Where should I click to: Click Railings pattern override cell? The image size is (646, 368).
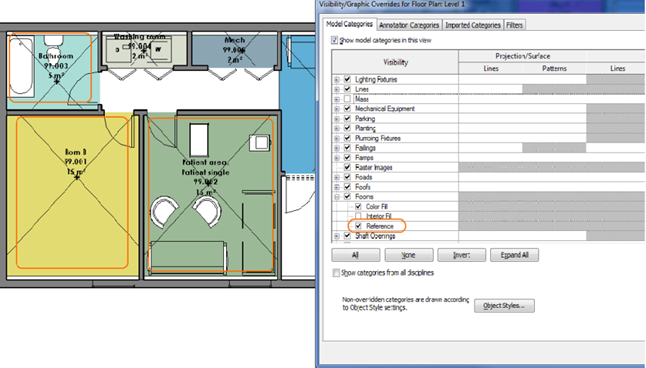click(554, 148)
